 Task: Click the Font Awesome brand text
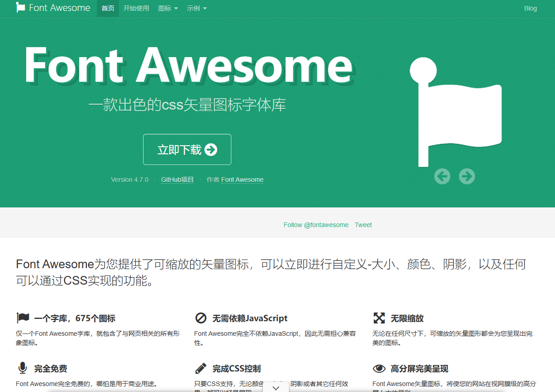59,8
